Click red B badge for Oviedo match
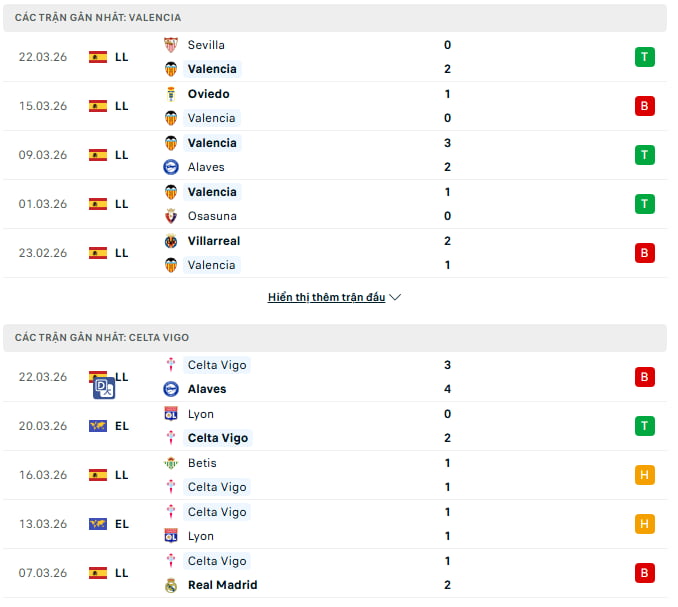 tap(645, 106)
